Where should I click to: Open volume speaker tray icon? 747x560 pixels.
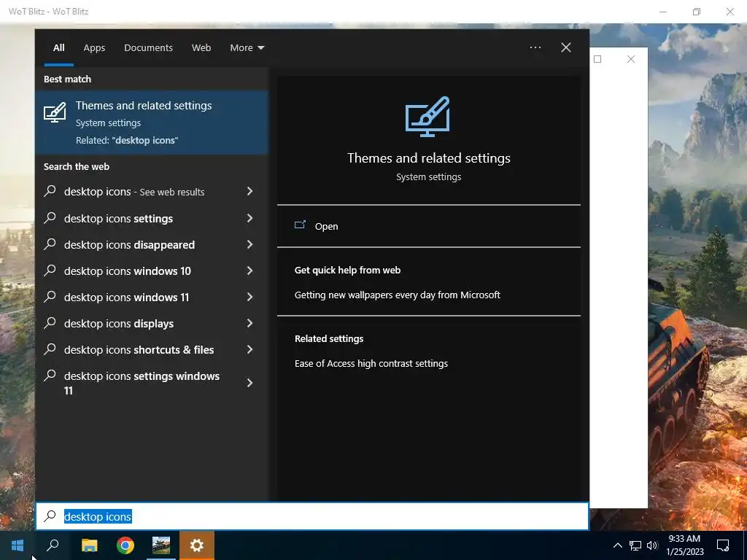click(x=652, y=545)
